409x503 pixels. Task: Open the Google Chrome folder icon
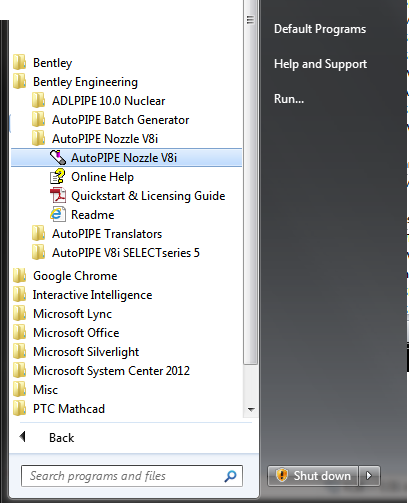pyautogui.click(x=20, y=276)
